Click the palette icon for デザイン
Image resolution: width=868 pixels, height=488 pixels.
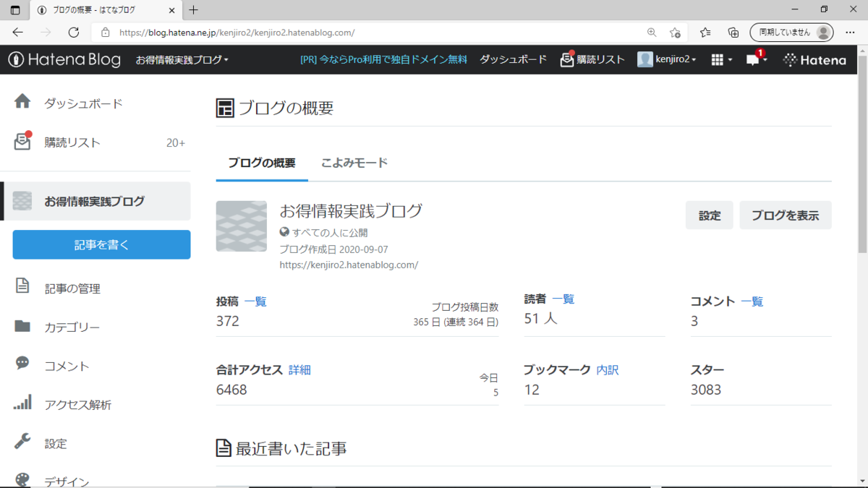[x=22, y=481]
